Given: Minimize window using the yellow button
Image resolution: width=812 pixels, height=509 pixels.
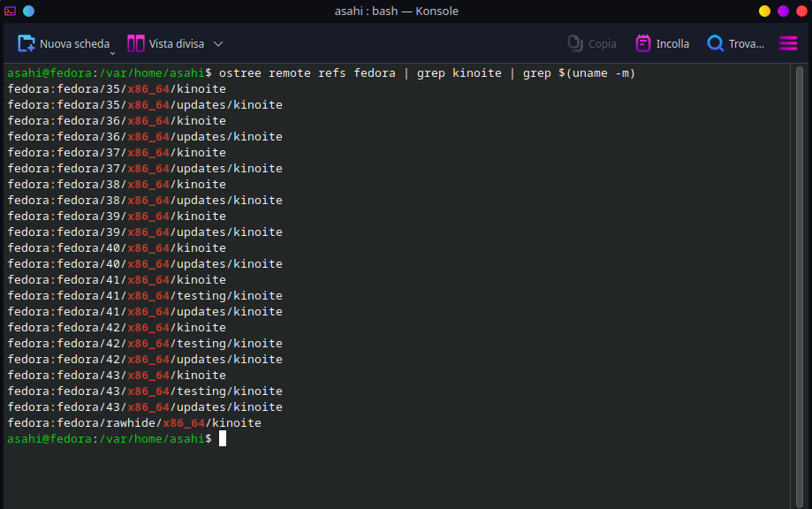Looking at the screenshot, I should [765, 11].
